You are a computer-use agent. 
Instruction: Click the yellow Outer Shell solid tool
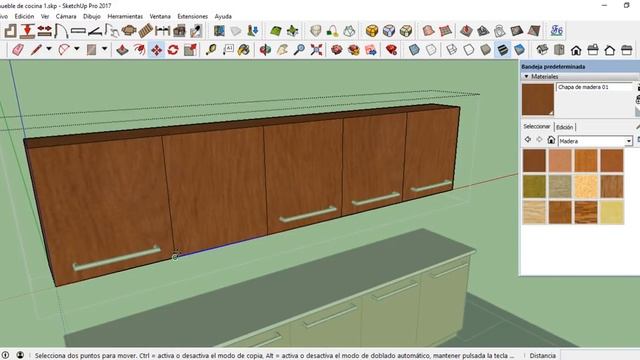click(x=371, y=31)
